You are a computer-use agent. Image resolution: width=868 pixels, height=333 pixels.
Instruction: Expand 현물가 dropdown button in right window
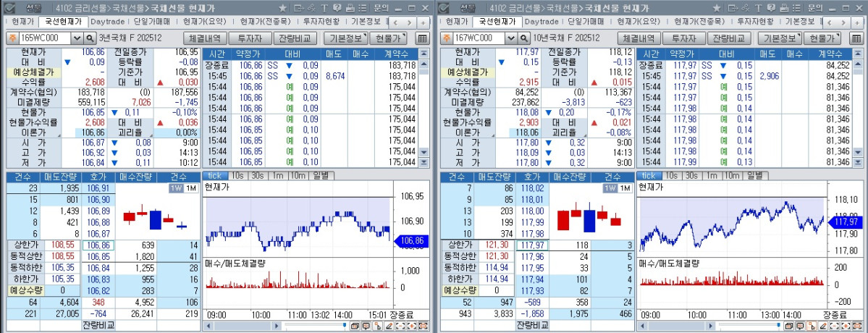(x=822, y=38)
